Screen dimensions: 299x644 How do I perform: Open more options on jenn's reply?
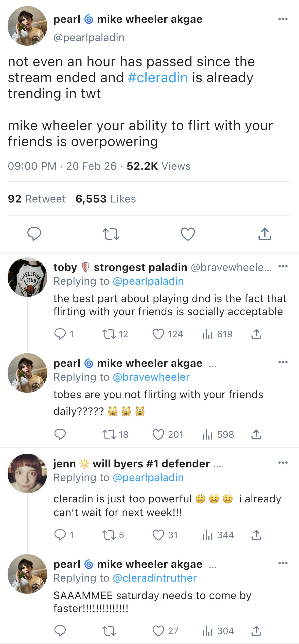click(283, 463)
